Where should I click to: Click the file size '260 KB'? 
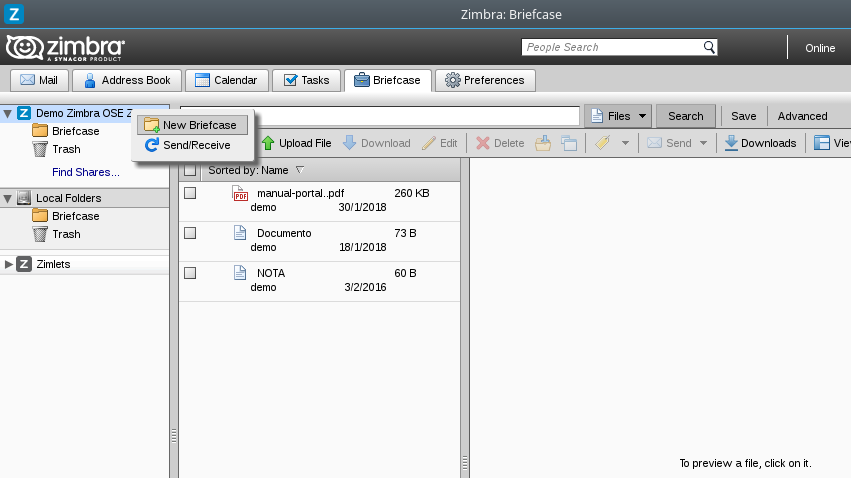[x=412, y=193]
